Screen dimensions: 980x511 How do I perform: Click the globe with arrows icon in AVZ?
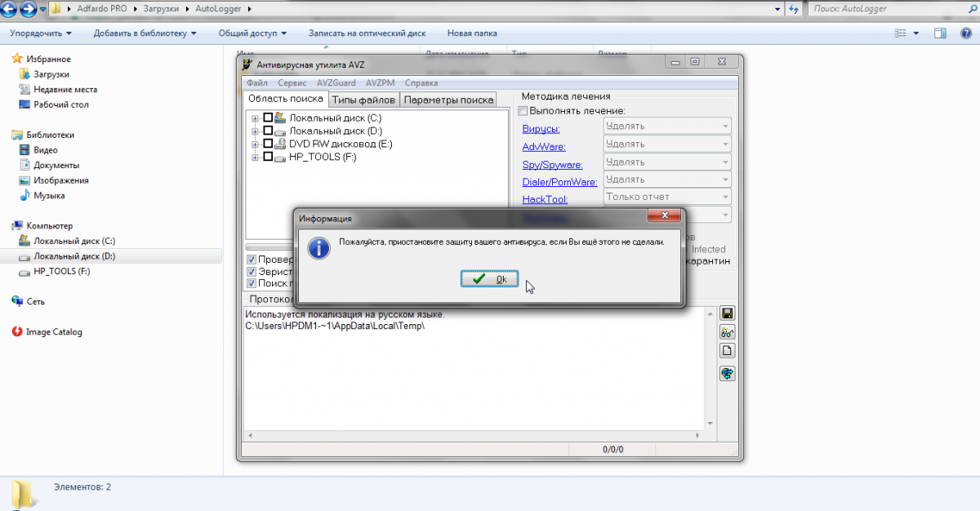(728, 374)
